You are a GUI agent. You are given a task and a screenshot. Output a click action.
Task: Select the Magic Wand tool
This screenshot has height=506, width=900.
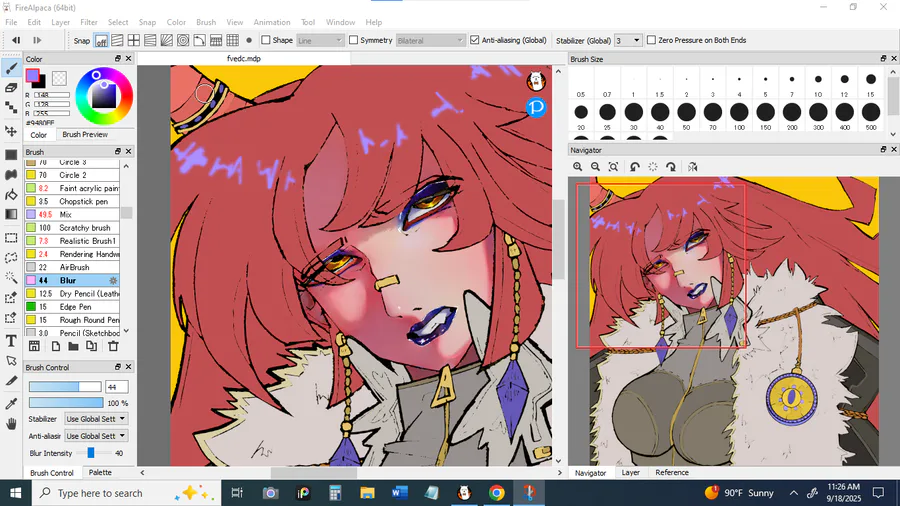[x=11, y=278]
